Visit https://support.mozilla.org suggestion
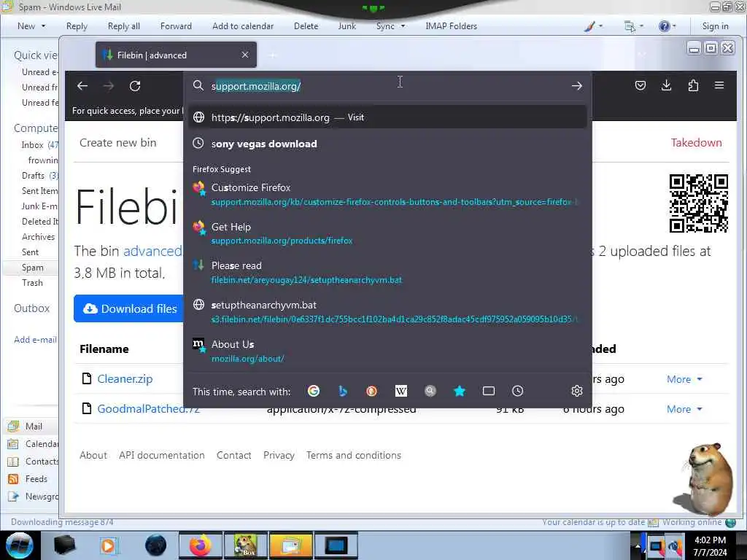747x560 pixels. coord(387,117)
